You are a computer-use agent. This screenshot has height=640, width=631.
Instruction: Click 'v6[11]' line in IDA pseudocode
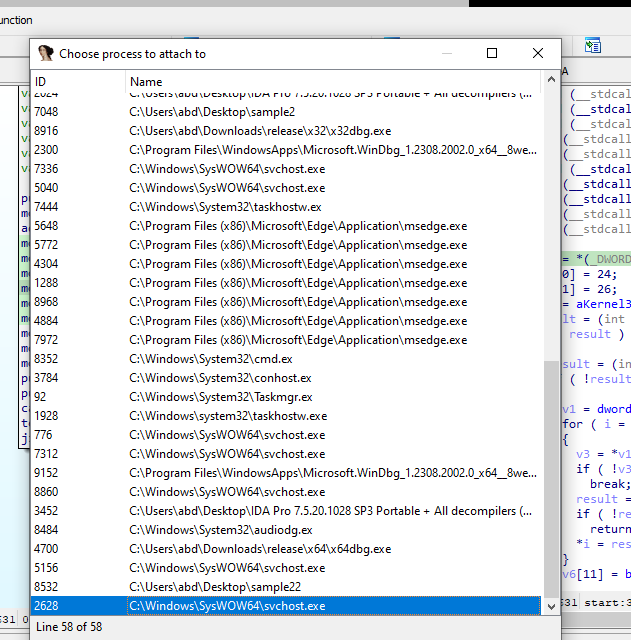click(596, 574)
